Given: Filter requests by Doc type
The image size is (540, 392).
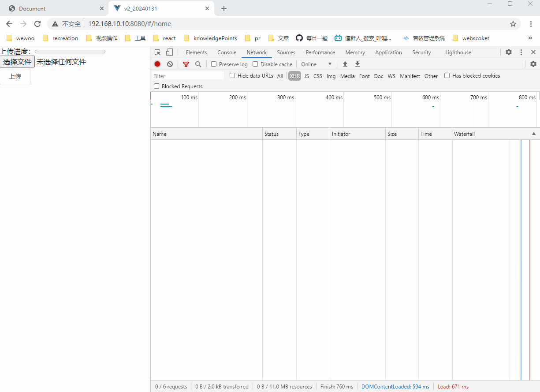Looking at the screenshot, I should [379, 76].
